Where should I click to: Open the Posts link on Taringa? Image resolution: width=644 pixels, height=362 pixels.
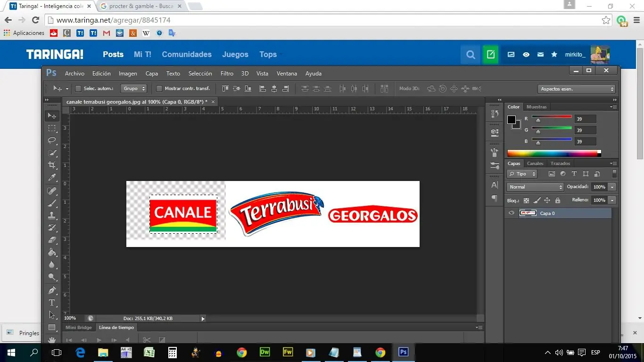click(x=113, y=55)
